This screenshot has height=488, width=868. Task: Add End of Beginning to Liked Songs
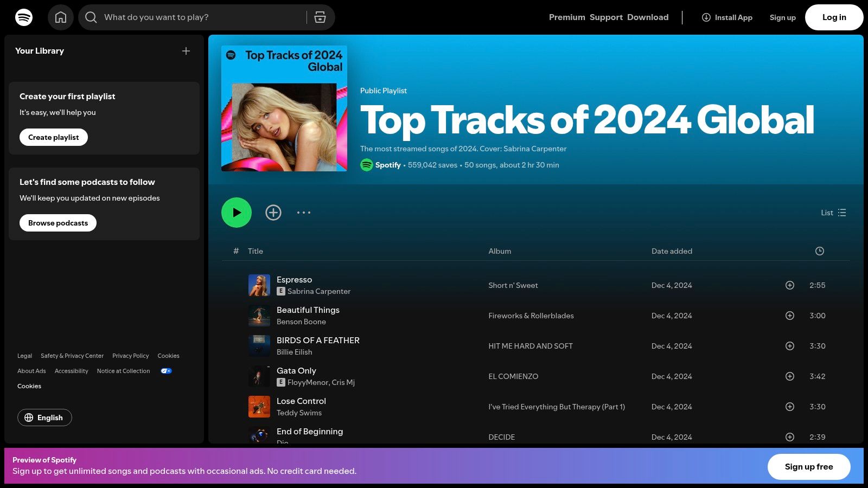[x=790, y=437]
